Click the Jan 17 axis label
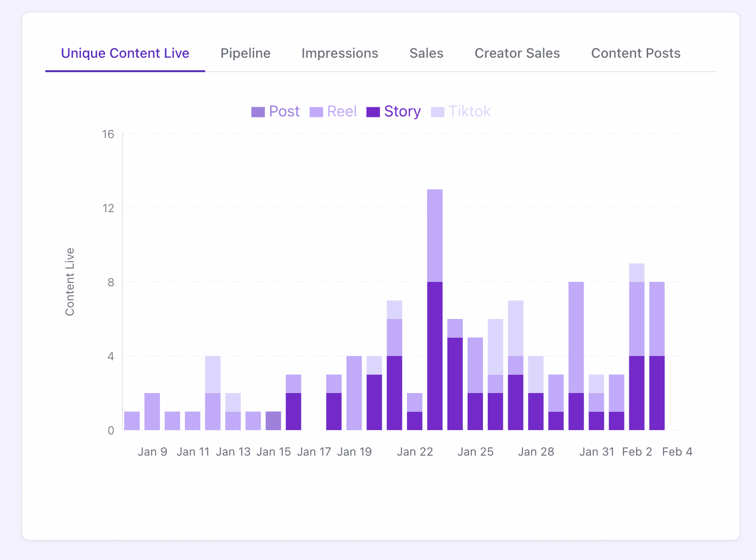756x560 pixels. pyautogui.click(x=314, y=452)
